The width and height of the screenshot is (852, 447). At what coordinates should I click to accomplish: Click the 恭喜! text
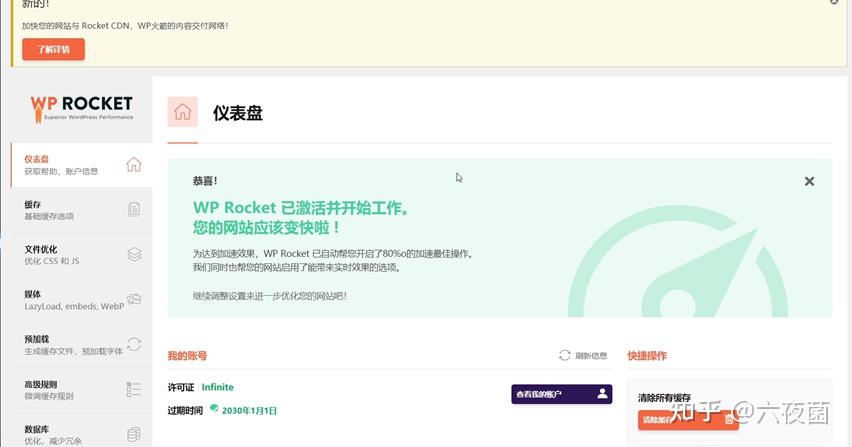click(205, 181)
